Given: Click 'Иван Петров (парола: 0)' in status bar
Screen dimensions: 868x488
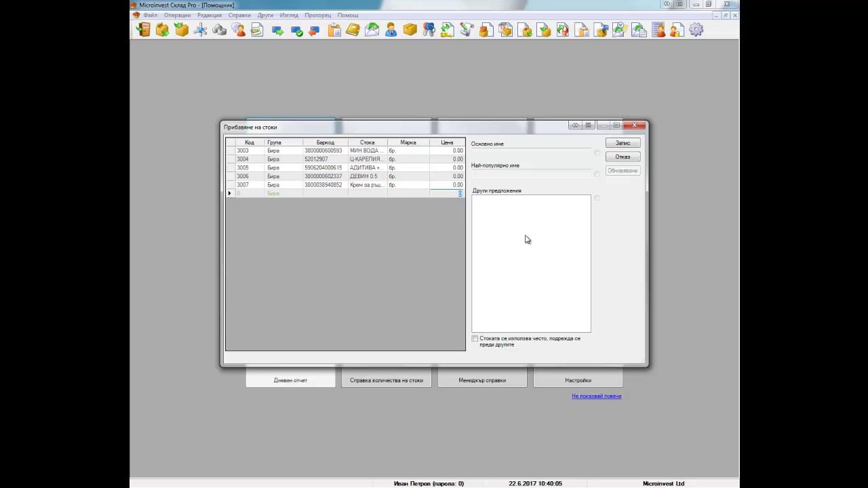Looking at the screenshot, I should (429, 483).
